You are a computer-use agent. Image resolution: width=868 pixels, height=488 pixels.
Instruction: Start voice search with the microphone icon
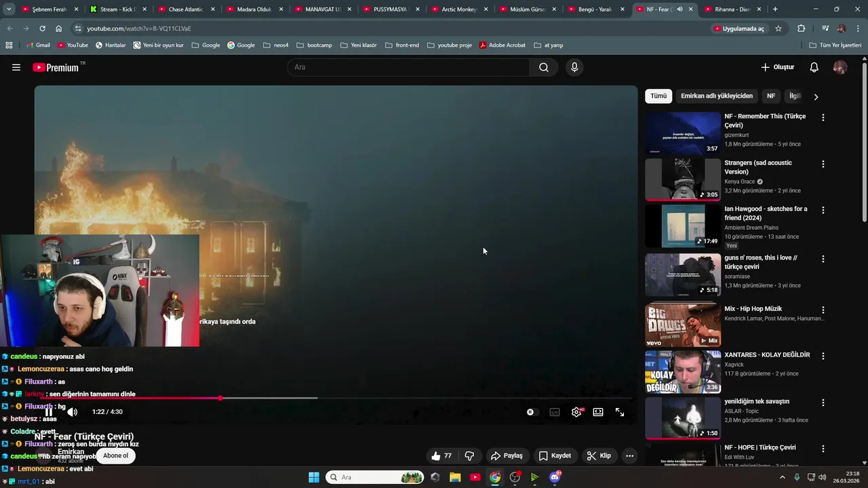click(x=574, y=67)
